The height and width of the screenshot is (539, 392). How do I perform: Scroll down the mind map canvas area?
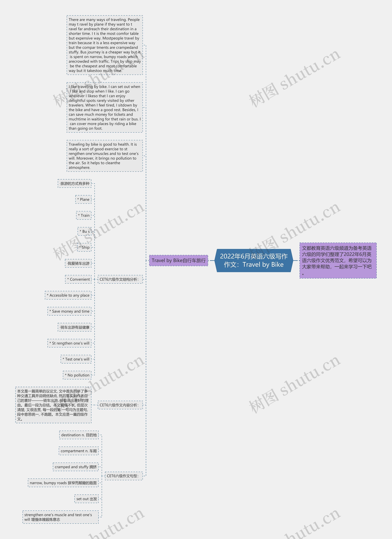[196, 269]
